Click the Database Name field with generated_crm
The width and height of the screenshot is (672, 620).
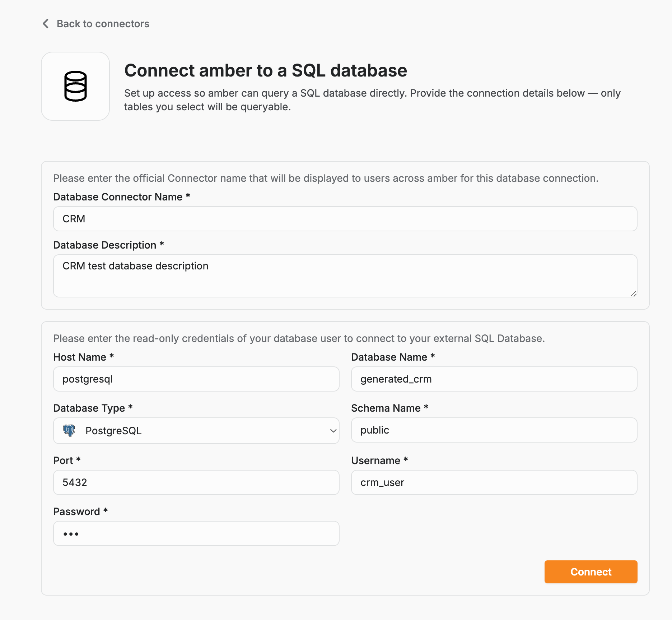(x=494, y=379)
